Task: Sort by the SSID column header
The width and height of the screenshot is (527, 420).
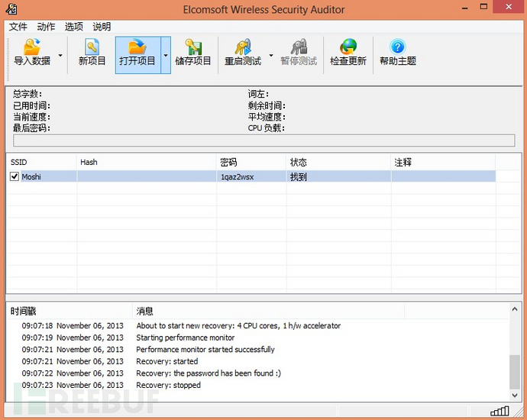Action: 42,163
